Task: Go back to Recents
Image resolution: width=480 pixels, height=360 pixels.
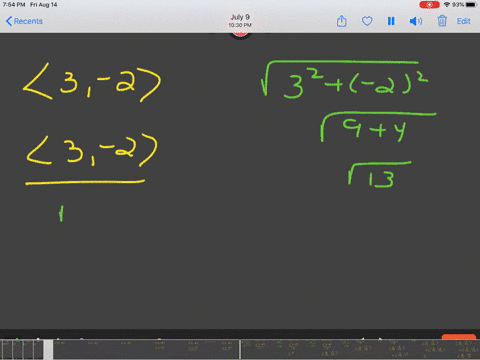Action: click(24, 21)
